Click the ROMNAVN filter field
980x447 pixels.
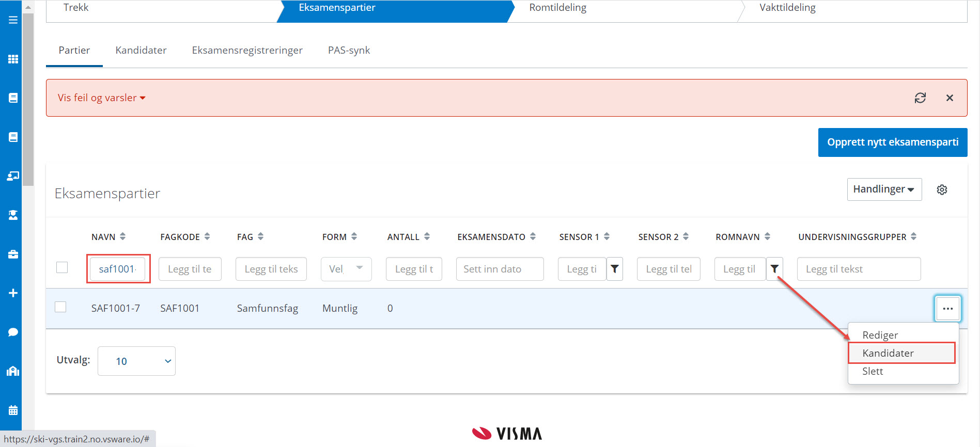(x=740, y=269)
